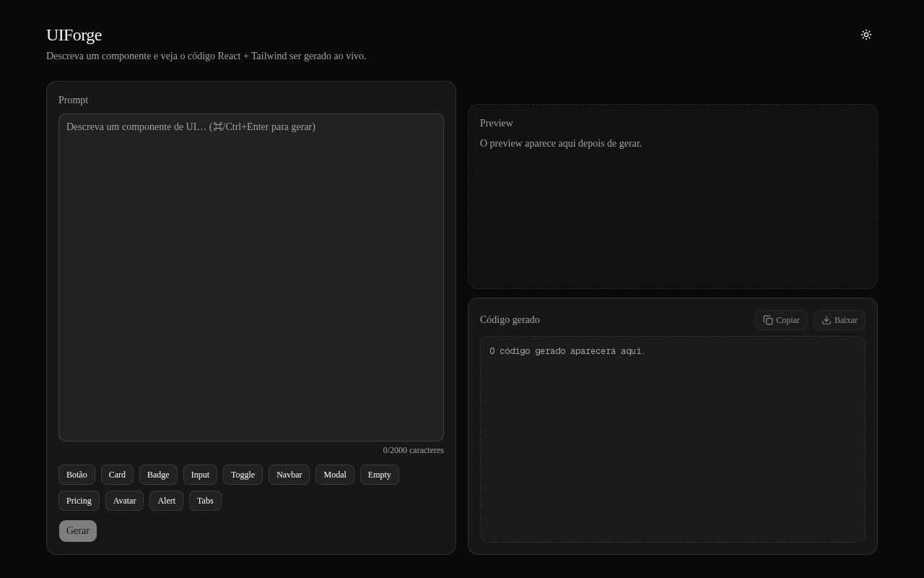Viewport: 924px width, 578px height.
Task: Choose the Pricing preset chip
Action: click(x=79, y=501)
